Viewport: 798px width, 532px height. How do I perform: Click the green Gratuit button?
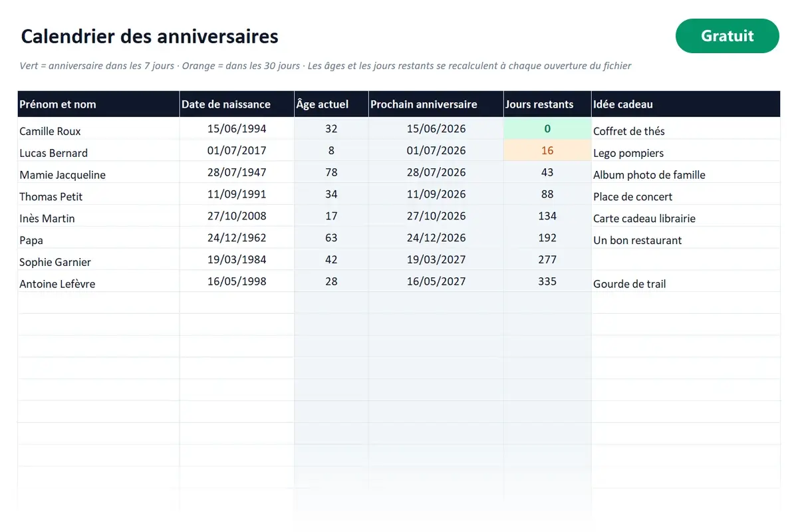point(727,36)
